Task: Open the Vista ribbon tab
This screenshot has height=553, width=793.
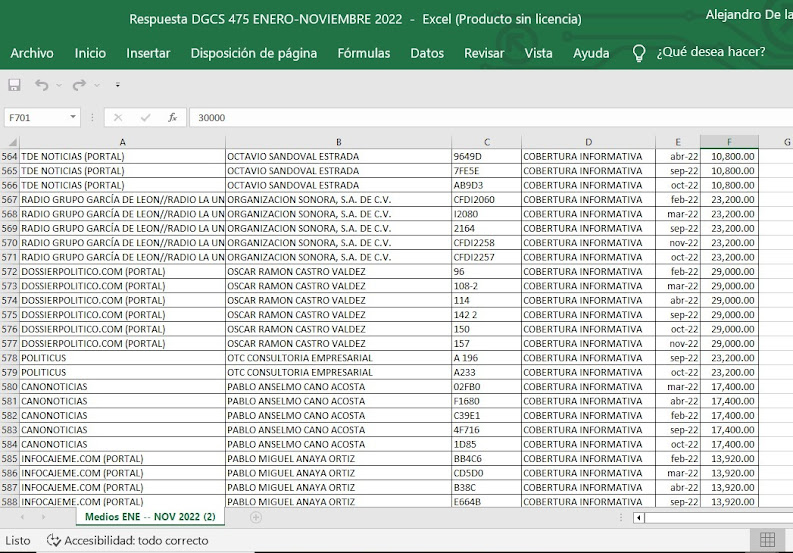Action: click(538, 53)
